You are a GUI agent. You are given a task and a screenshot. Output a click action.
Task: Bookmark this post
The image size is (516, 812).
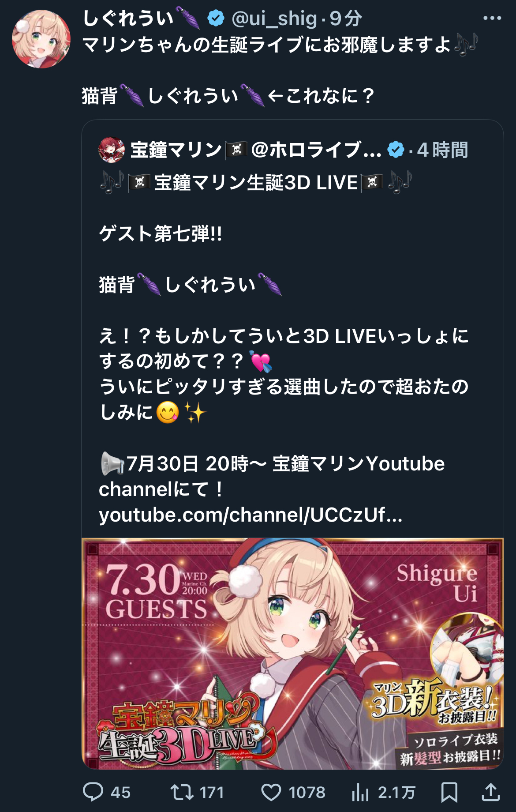[449, 792]
